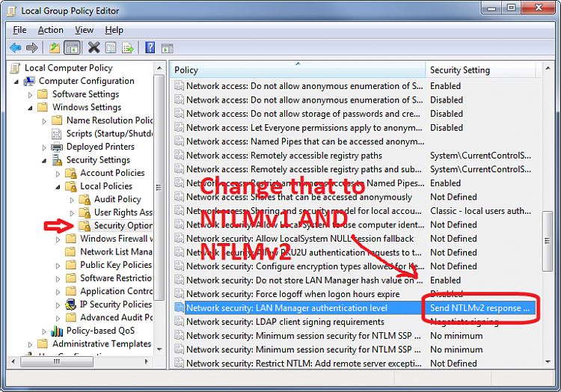Toggle Show/Hide Console Tree icon
Screen dimensions: 561x392
click(72, 47)
